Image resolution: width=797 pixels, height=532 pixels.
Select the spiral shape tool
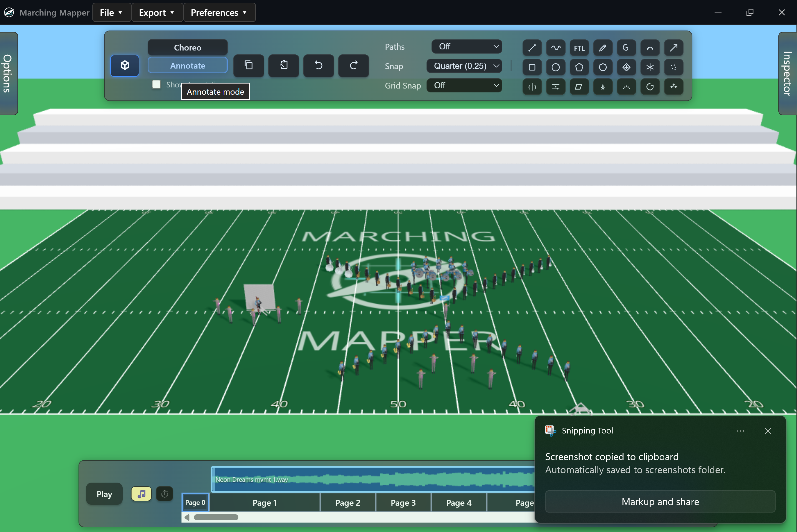pyautogui.click(x=626, y=48)
